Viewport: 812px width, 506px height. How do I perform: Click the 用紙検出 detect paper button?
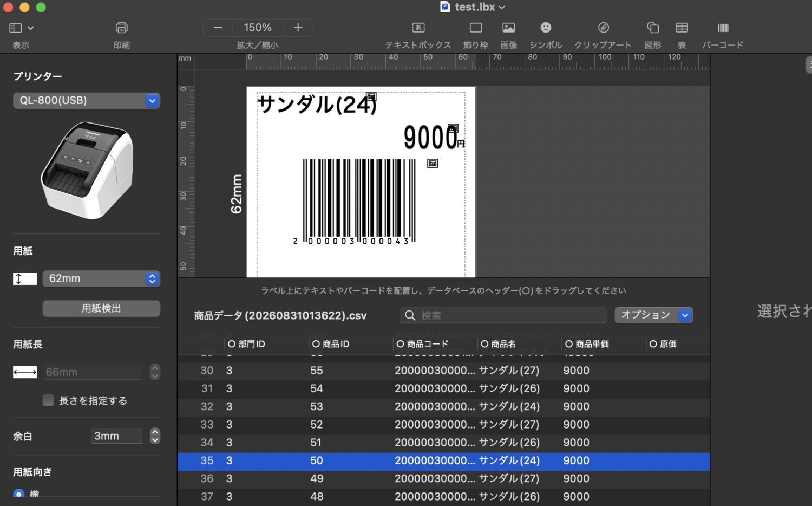pyautogui.click(x=101, y=308)
